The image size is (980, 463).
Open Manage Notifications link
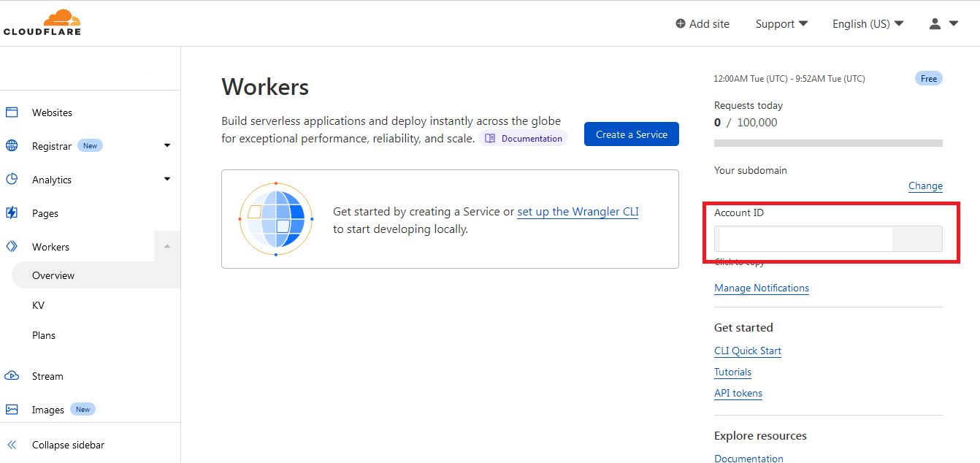coord(762,288)
